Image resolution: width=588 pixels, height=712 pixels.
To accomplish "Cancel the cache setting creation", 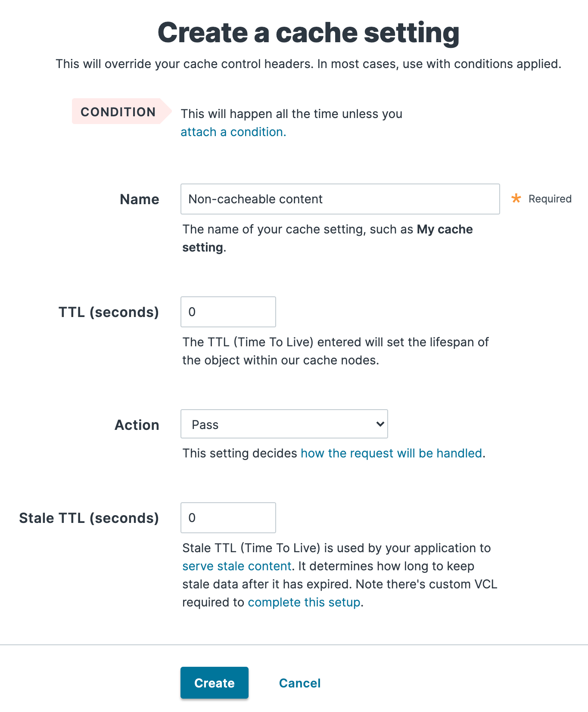I will 299,683.
